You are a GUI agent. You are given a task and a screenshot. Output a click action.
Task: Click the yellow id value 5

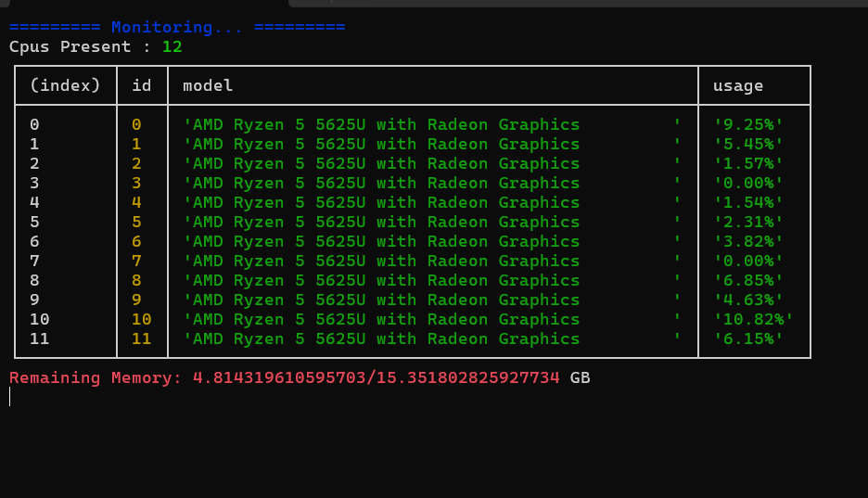point(137,222)
